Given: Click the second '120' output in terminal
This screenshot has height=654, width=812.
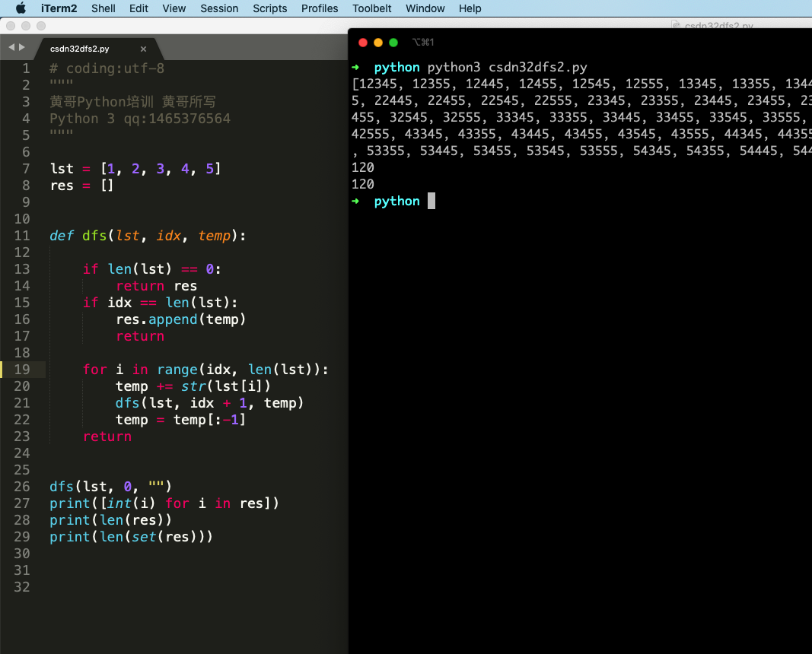Looking at the screenshot, I should click(362, 184).
